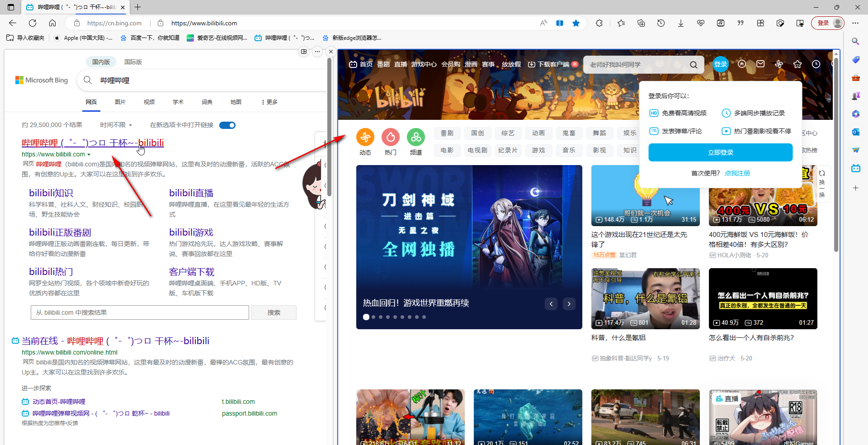Viewport: 868px width, 445px height.
Task: Toggle 在新选项卡中打开链接 switch
Action: pos(227,125)
